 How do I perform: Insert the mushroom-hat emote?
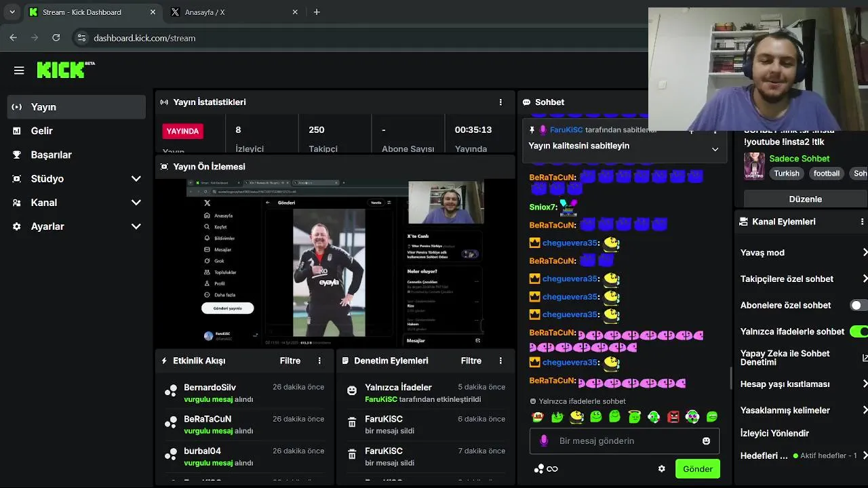point(538,417)
